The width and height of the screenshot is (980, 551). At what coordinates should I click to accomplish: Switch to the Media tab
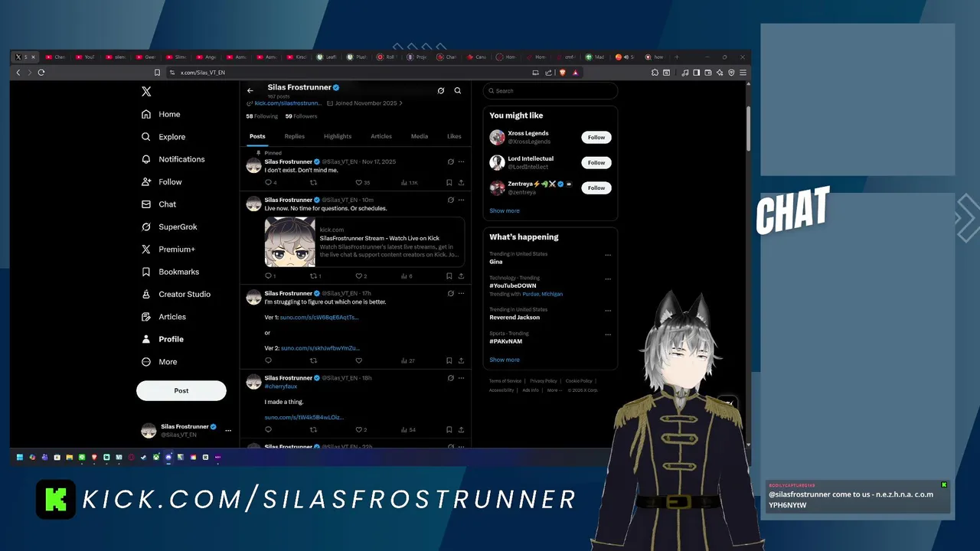click(x=420, y=136)
